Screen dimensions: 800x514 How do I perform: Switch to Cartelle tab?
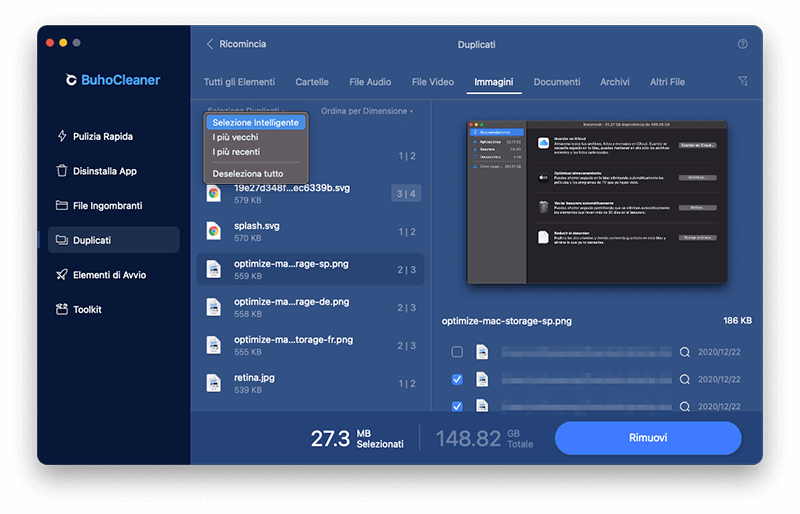point(312,82)
